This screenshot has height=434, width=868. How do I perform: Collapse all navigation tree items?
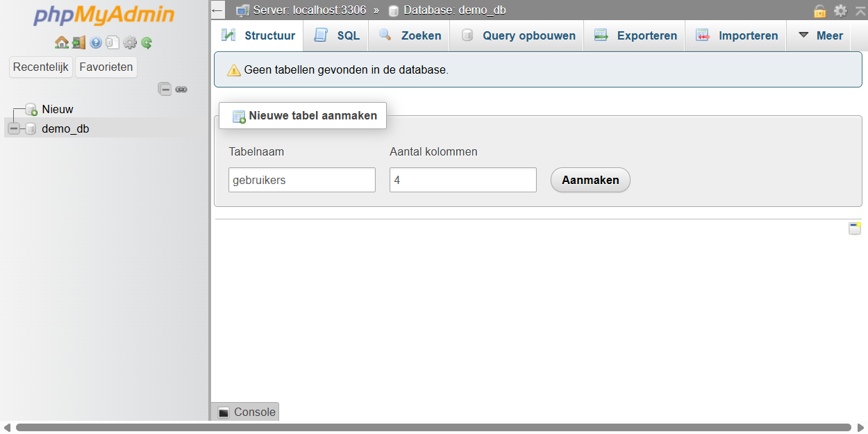point(165,89)
